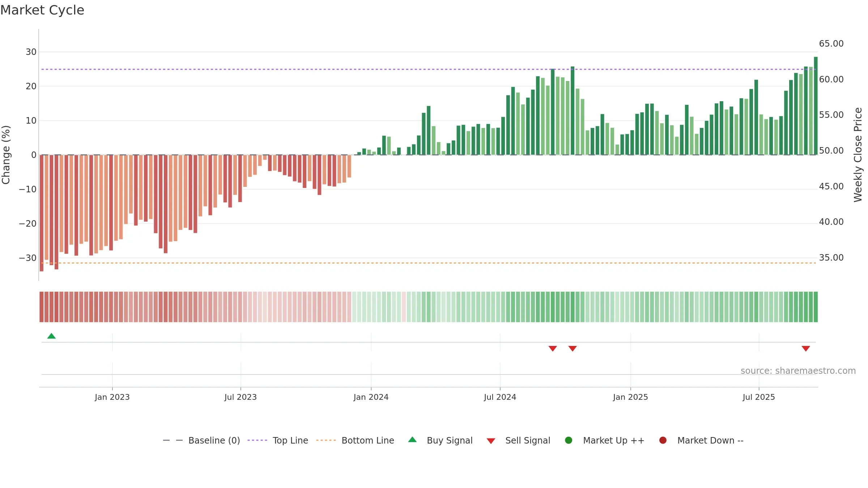Toggle the Top Line legend entry
The width and height of the screenshot is (868, 488).
278,440
